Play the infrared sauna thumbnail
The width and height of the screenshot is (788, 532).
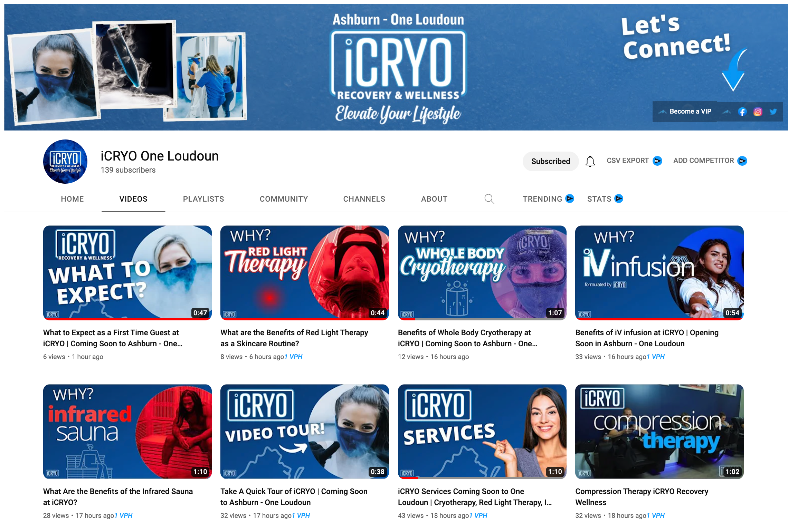(x=127, y=432)
